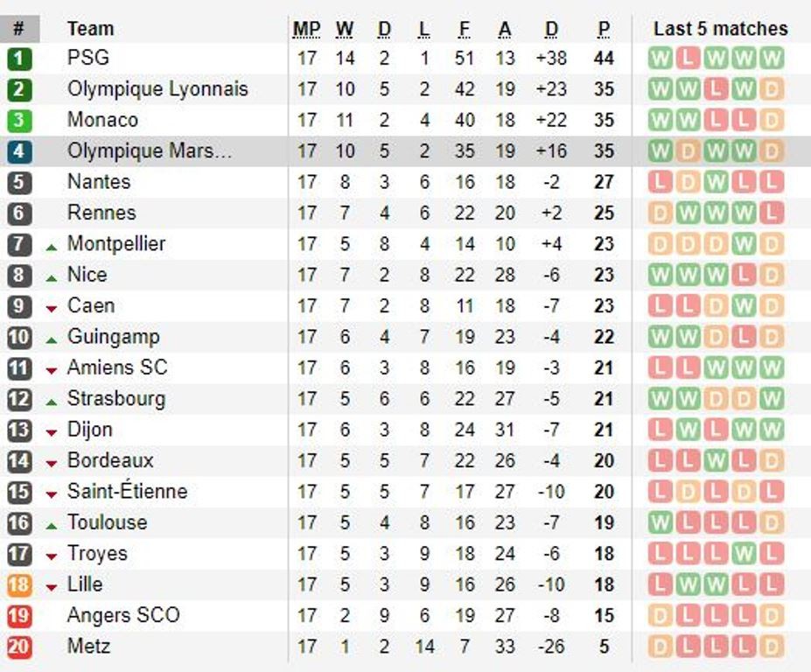Click the win badge in Troyes' recent matches

[x=745, y=554]
